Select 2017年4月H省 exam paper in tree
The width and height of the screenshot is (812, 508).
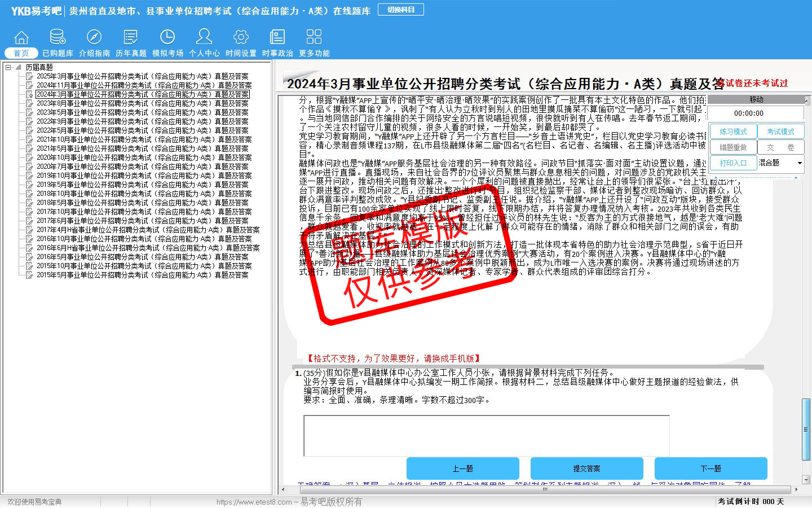[148, 230]
